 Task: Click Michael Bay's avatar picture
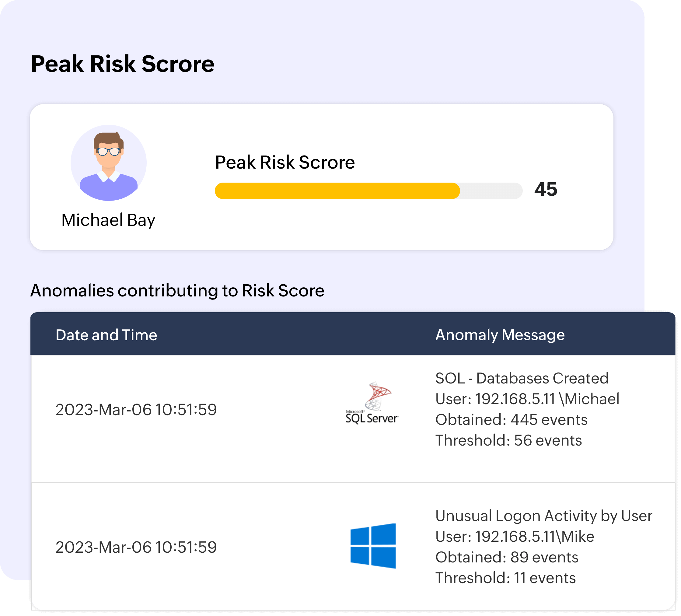(108, 163)
